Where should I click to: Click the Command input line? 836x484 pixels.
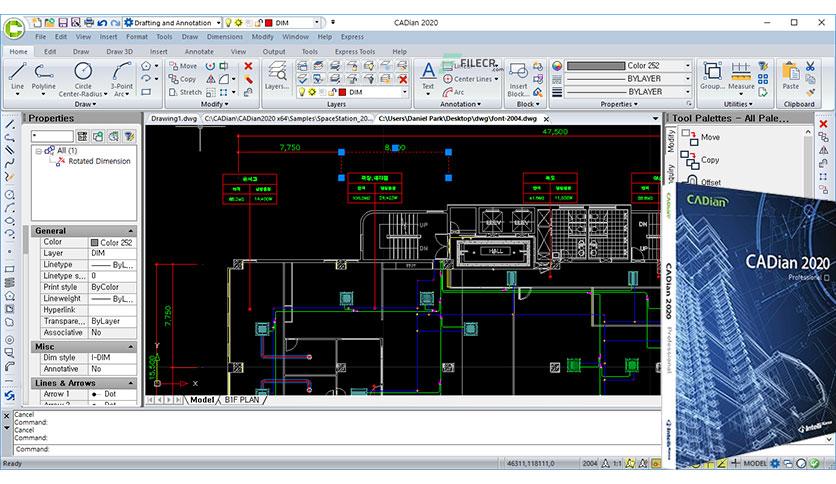tap(336, 449)
